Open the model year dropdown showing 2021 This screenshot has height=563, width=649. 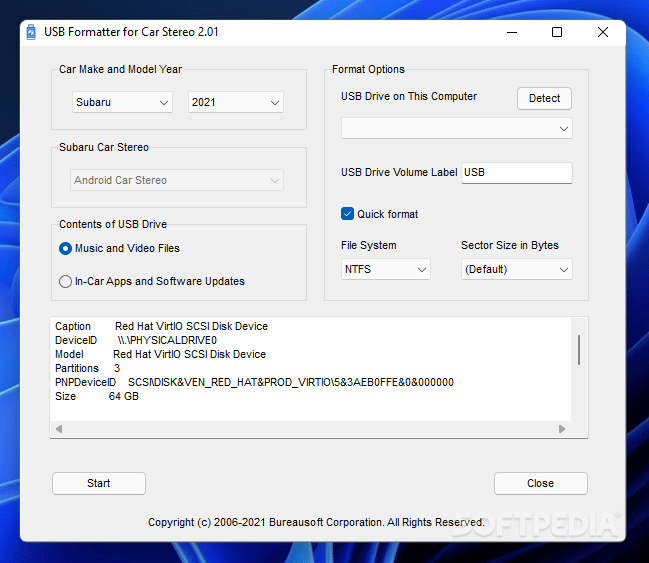236,102
